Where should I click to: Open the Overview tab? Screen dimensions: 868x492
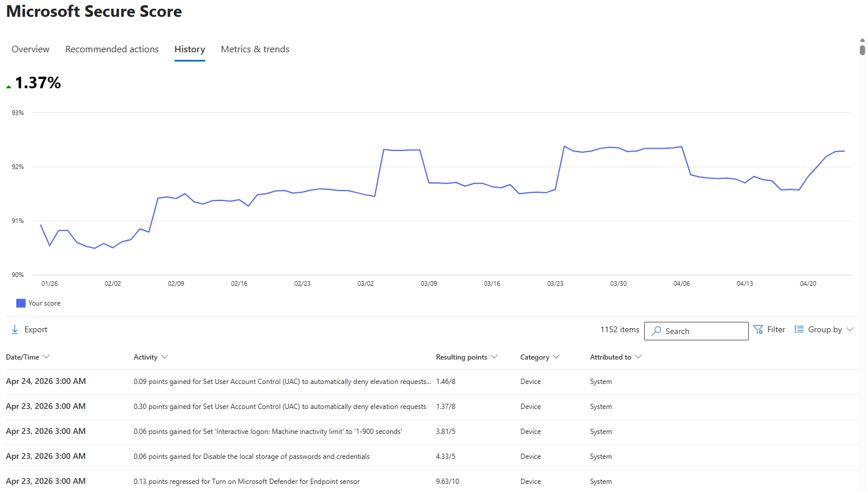[30, 49]
